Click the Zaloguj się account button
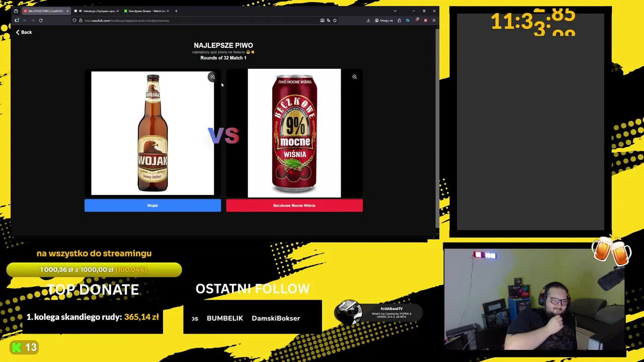 (383, 21)
